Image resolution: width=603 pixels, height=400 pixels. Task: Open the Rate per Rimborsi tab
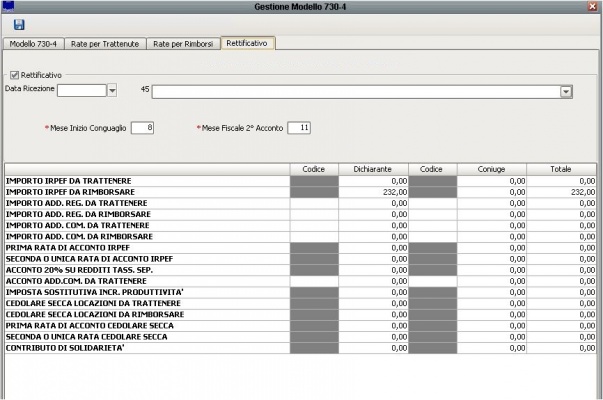[x=183, y=44]
